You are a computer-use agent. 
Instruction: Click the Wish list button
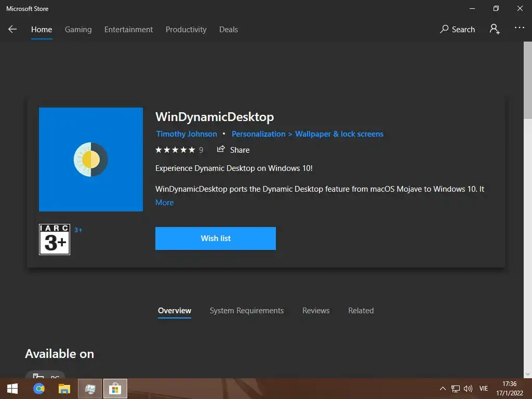216,238
